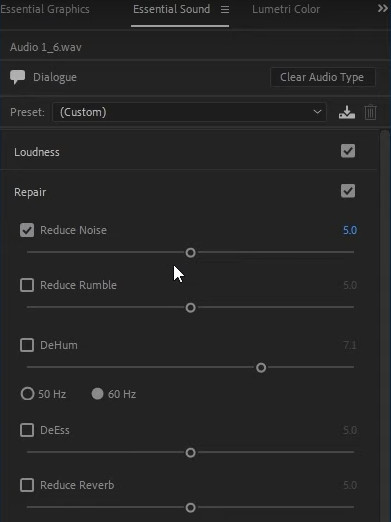Click the Reduce Rumble slider handle
This screenshot has height=522, width=391.
click(190, 308)
